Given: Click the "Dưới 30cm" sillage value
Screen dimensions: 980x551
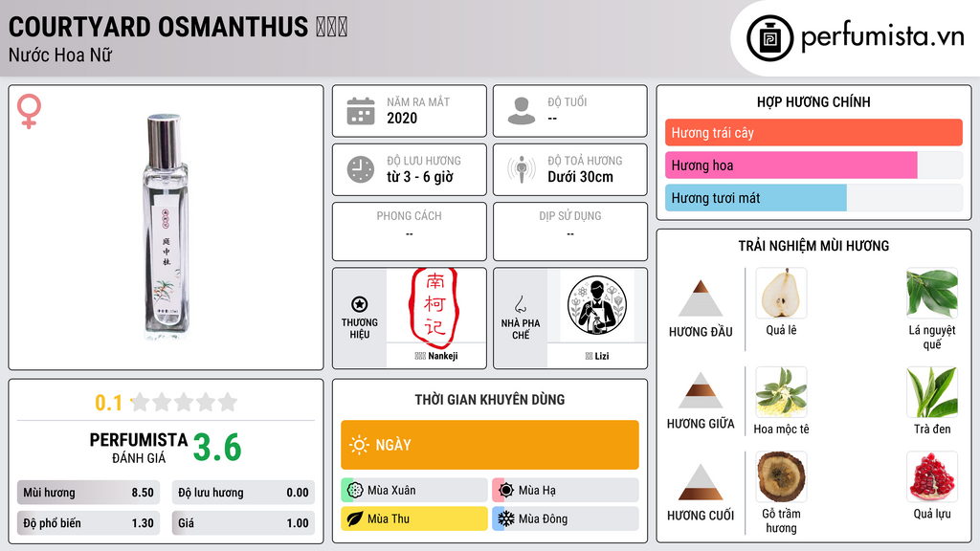Looking at the screenshot, I should (581, 177).
